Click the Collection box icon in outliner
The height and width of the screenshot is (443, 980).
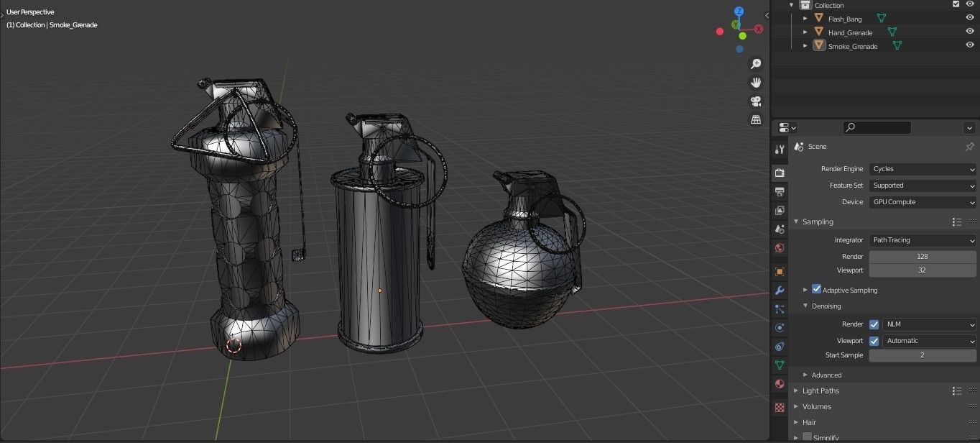coord(805,5)
